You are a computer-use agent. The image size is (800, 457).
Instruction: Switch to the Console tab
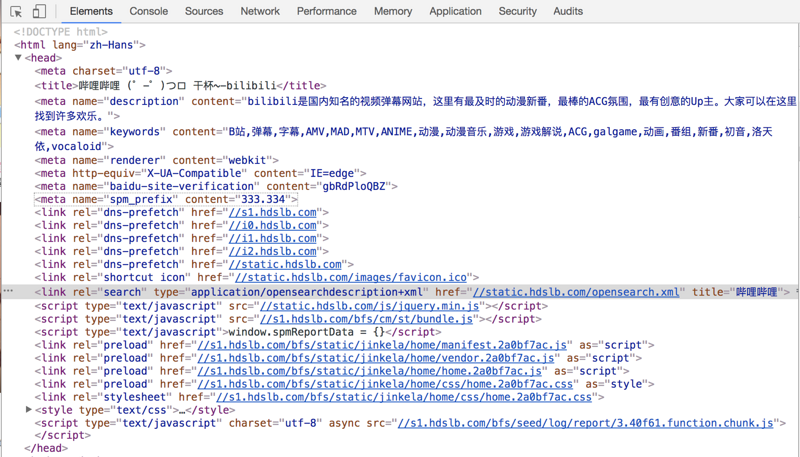pyautogui.click(x=148, y=11)
